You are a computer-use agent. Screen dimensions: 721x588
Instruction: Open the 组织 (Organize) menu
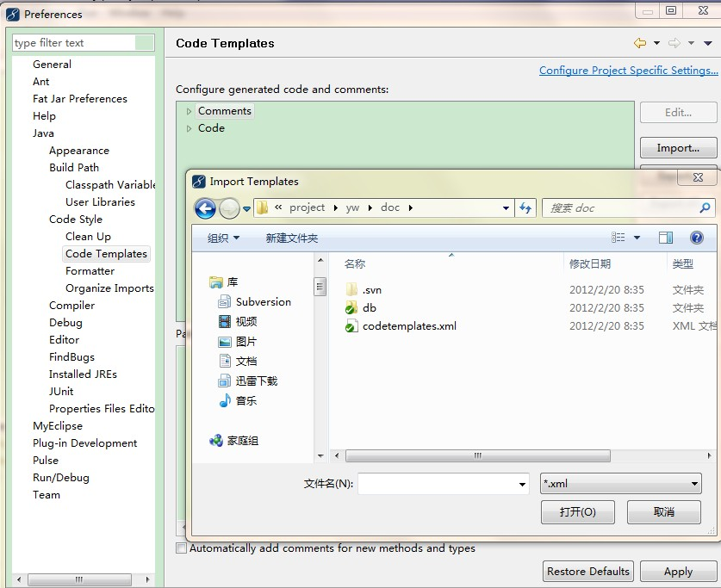tap(223, 238)
